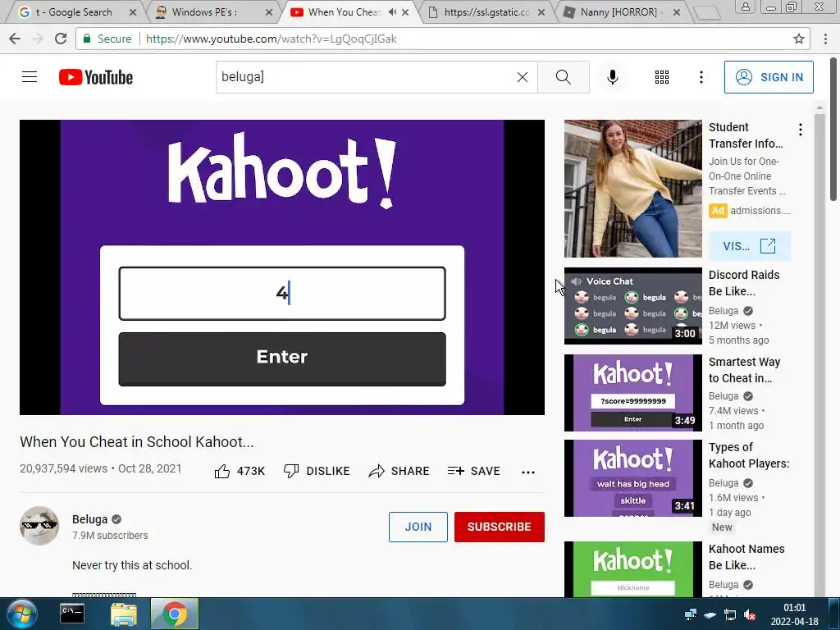Open Smartest Way to Cheat video title
Viewport: 840px width, 630px height.
[744, 370]
